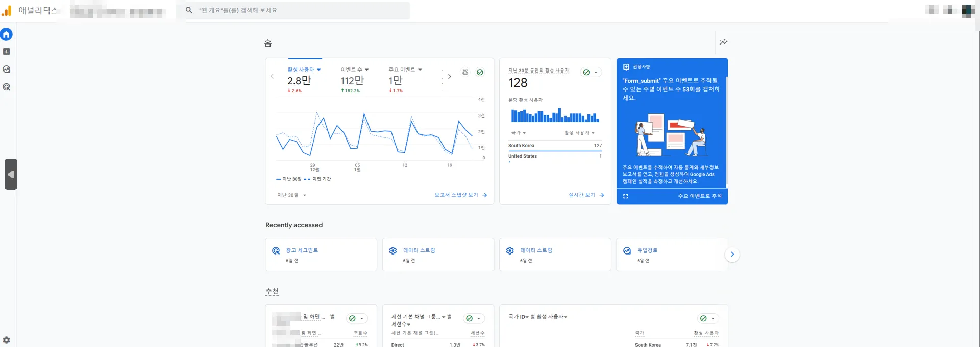980x347 pixels.
Task: Click first 데이터 스트림 card gear icon
Action: (393, 251)
